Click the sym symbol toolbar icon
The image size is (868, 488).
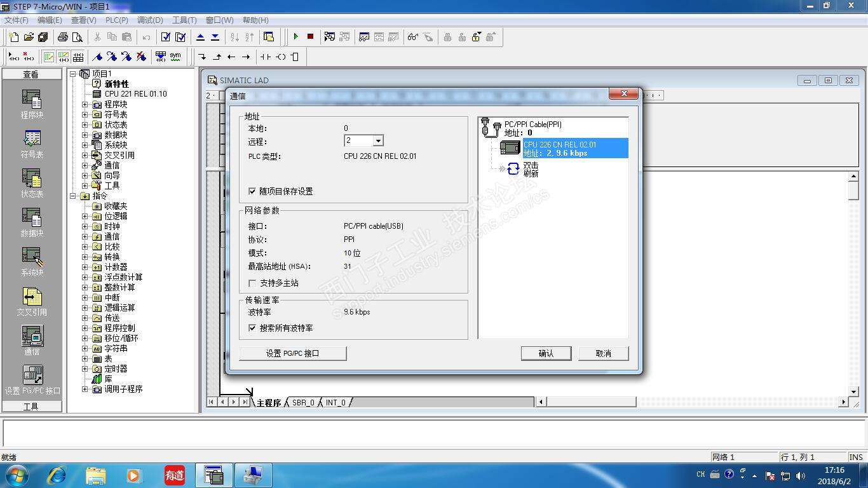pyautogui.click(x=175, y=57)
